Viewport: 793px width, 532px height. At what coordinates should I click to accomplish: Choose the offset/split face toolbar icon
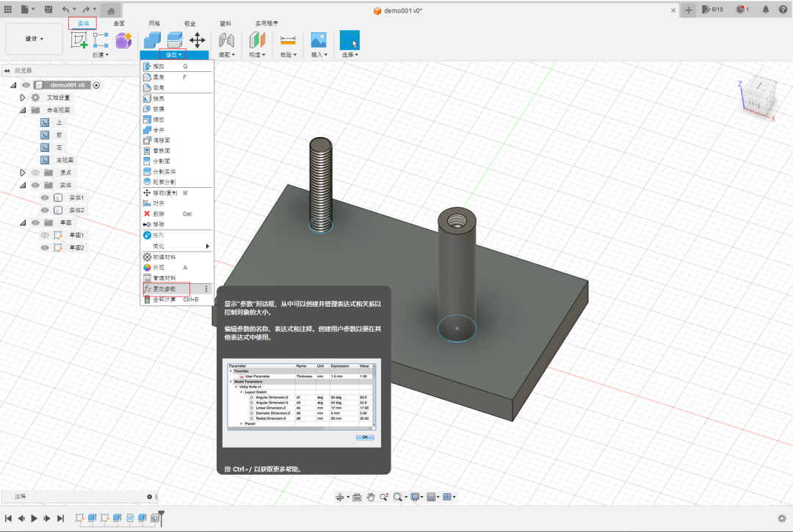click(x=175, y=40)
